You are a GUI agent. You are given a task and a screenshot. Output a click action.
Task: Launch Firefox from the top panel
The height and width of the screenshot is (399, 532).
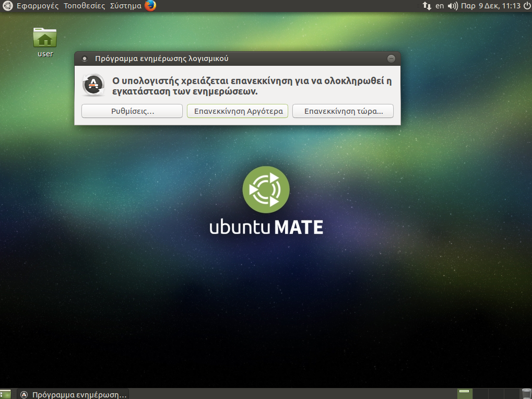(x=150, y=6)
